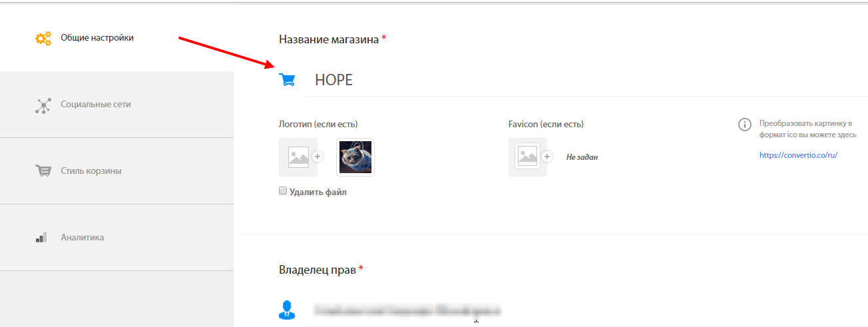The width and height of the screenshot is (868, 327).
Task: Click the orange gears General settings icon
Action: pos(43,39)
